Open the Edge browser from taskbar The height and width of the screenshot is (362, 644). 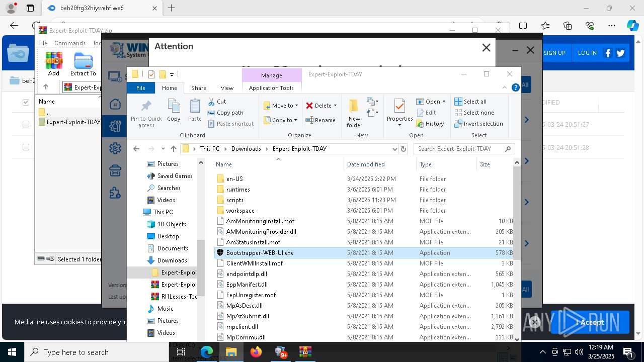[207, 352]
